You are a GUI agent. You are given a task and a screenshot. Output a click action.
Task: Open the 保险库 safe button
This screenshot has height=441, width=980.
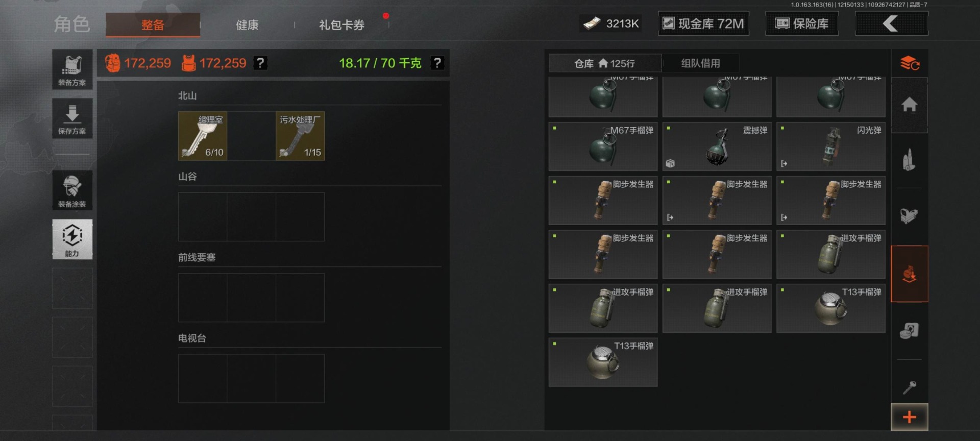pyautogui.click(x=802, y=23)
